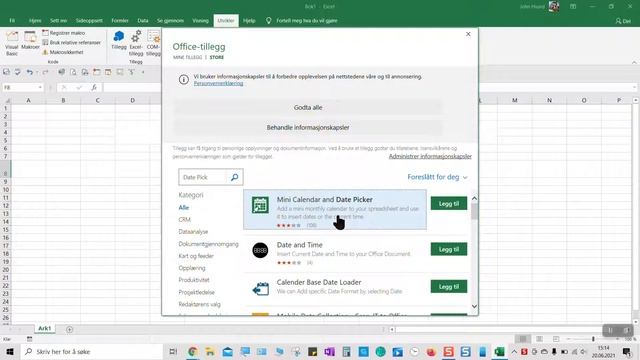The image size is (640, 360).
Task: Click Legg til for Calender Base Date Loader
Action: [x=449, y=287]
